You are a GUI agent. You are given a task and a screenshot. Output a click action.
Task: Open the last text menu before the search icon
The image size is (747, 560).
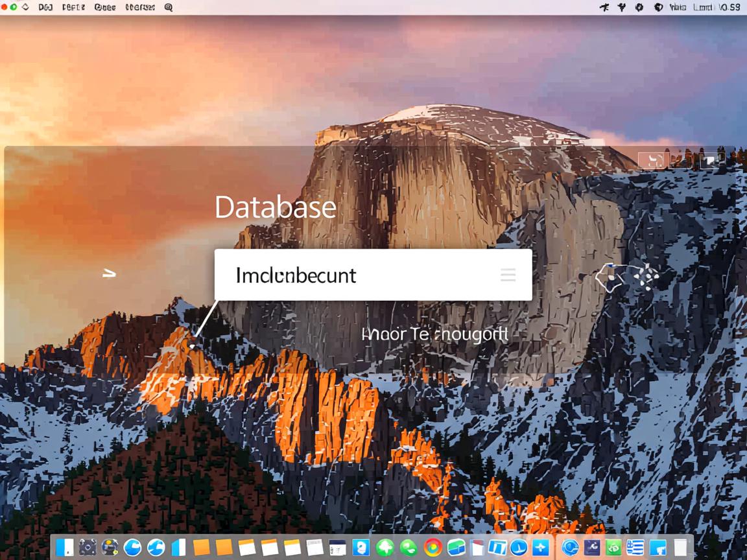pyautogui.click(x=139, y=8)
